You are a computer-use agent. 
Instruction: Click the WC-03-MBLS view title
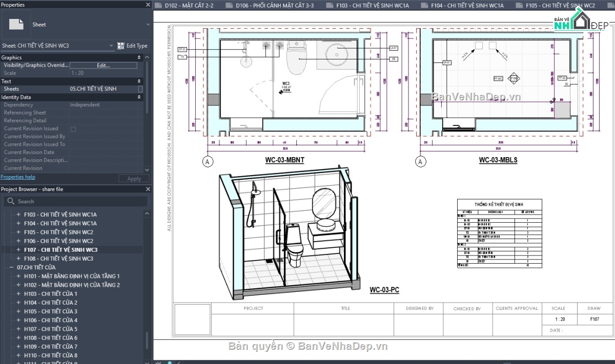point(498,160)
